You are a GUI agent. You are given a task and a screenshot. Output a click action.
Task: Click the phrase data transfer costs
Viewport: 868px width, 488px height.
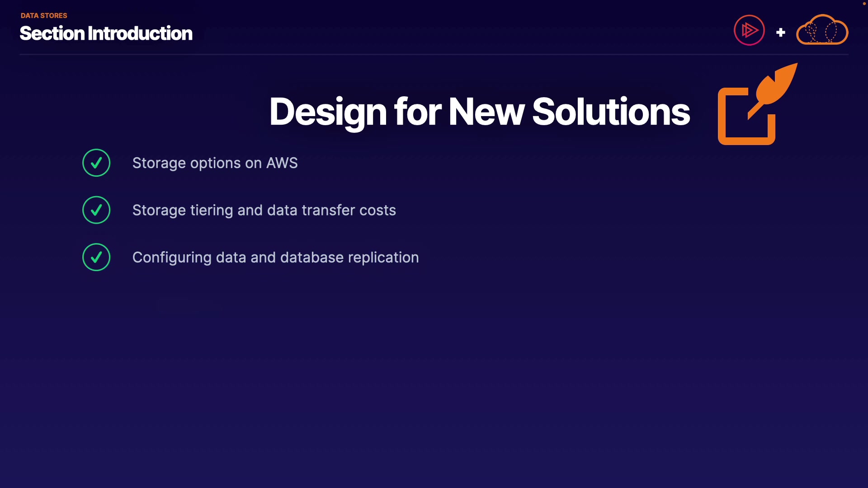[331, 210]
